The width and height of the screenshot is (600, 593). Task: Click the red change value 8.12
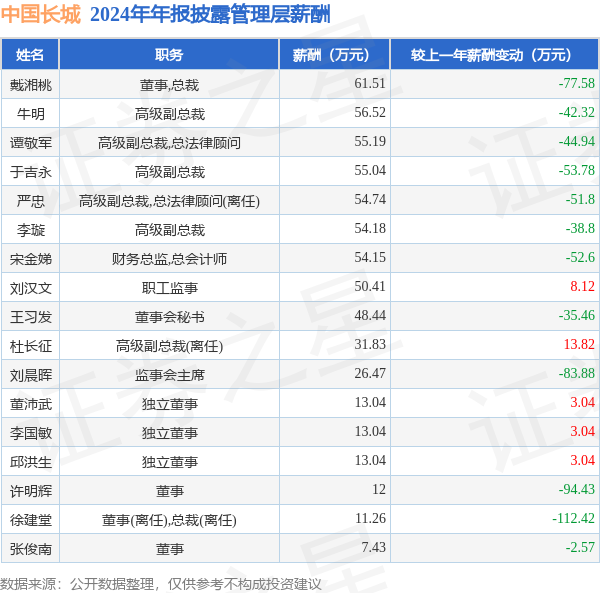pos(582,287)
